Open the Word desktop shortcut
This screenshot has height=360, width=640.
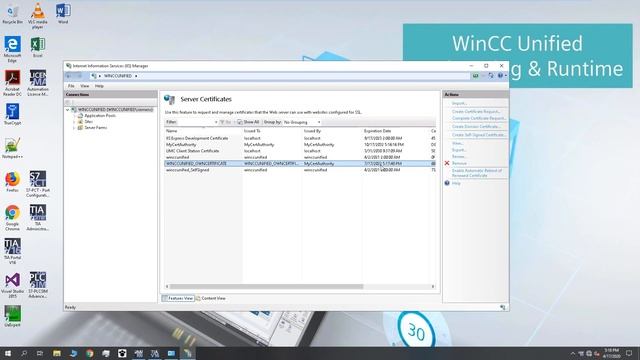pos(63,14)
